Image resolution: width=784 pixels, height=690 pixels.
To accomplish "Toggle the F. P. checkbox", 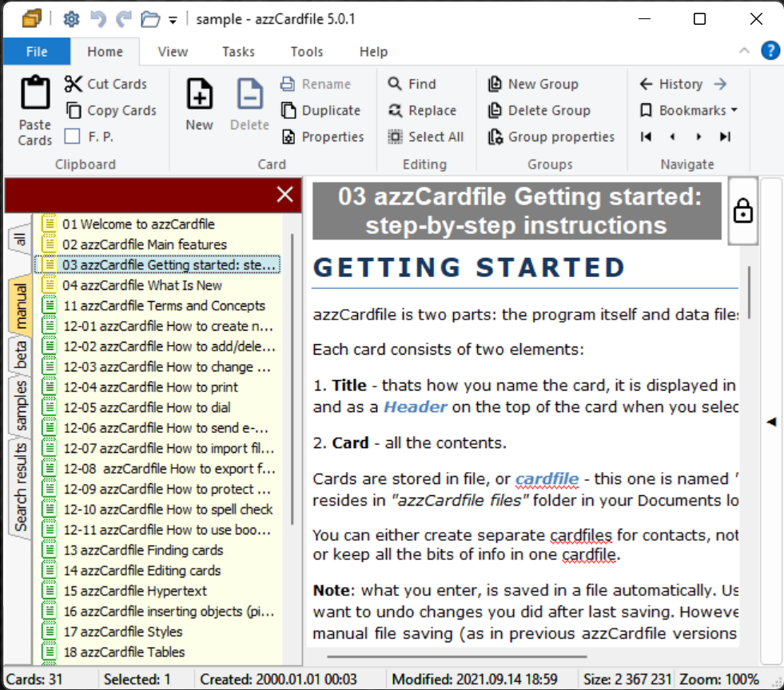I will pos(73,137).
